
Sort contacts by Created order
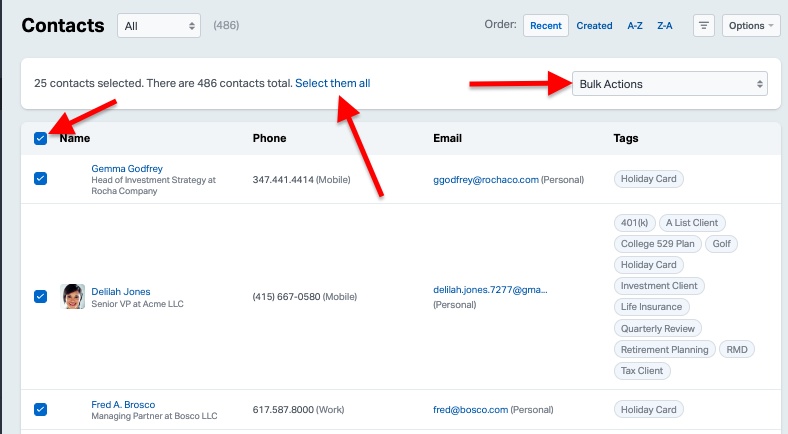tap(594, 26)
